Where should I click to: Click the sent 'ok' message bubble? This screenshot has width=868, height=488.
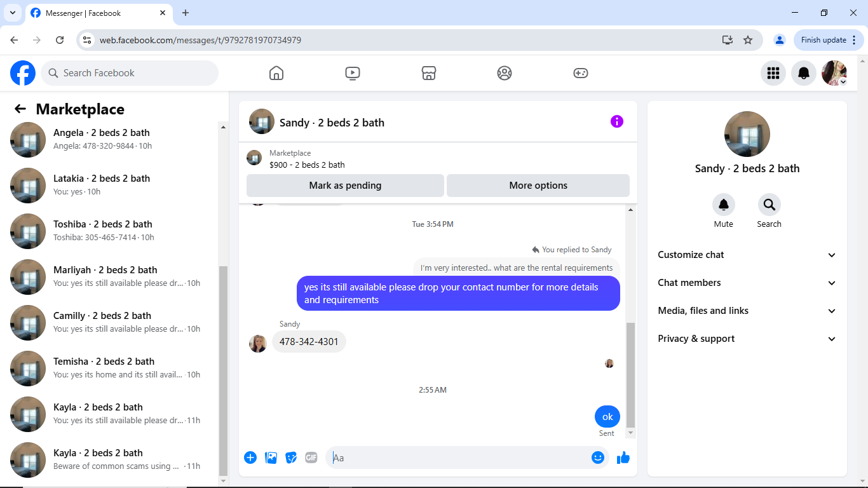607,417
